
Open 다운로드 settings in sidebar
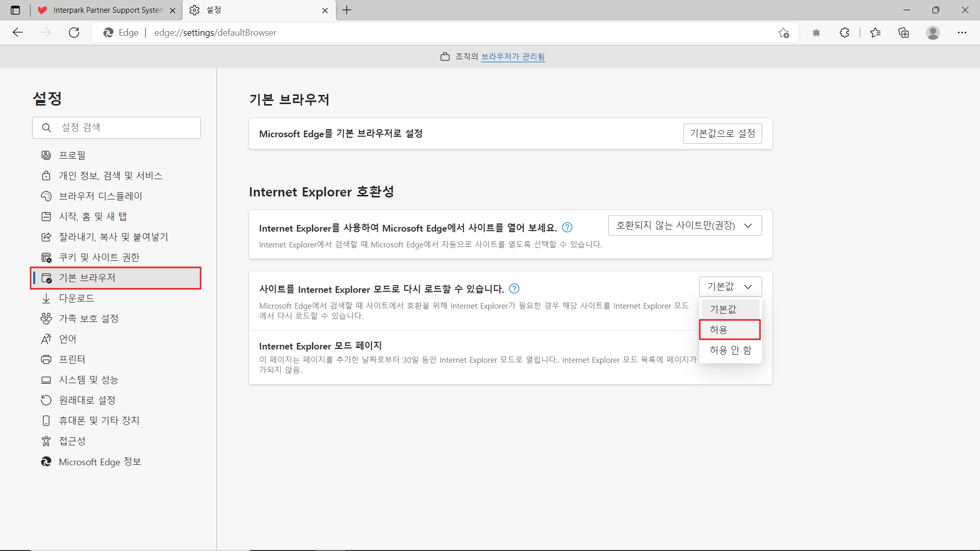[77, 298]
